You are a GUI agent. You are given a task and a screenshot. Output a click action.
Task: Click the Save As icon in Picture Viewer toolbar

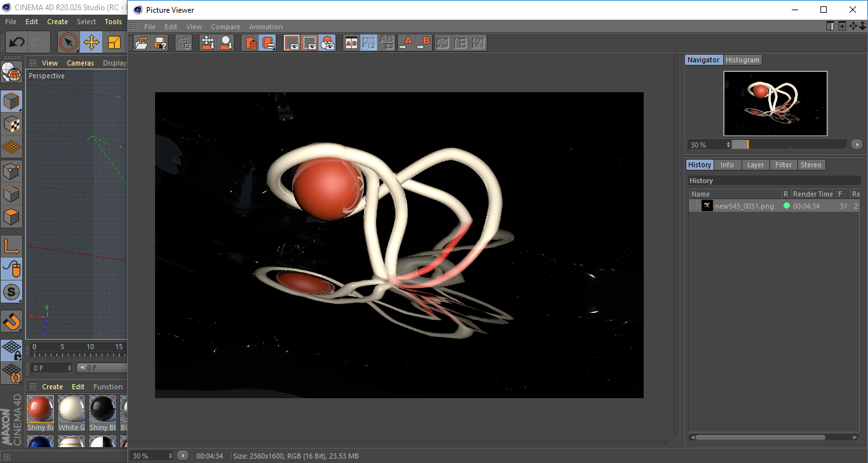coord(161,43)
